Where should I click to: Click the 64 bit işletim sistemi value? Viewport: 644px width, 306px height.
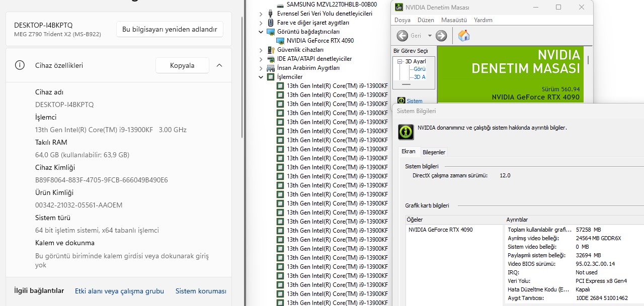tap(97, 230)
